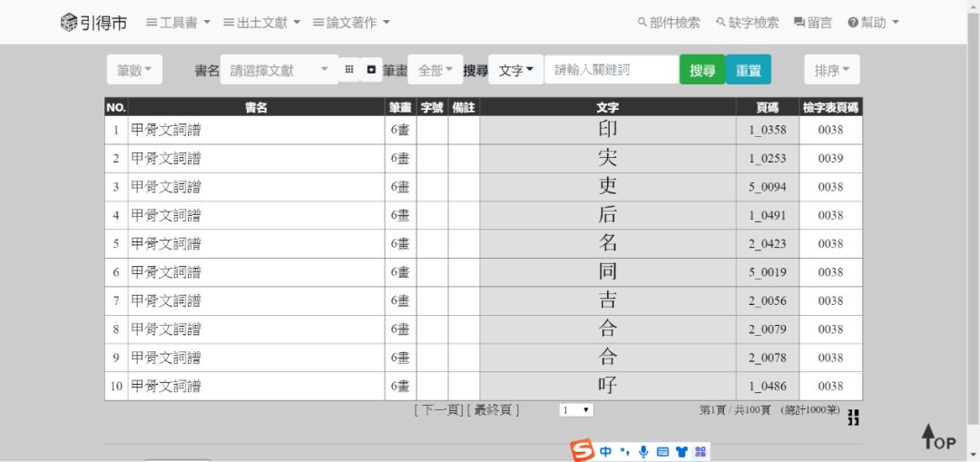980x462 pixels.
Task: Expand the 筆數 dropdown
Action: click(x=134, y=70)
